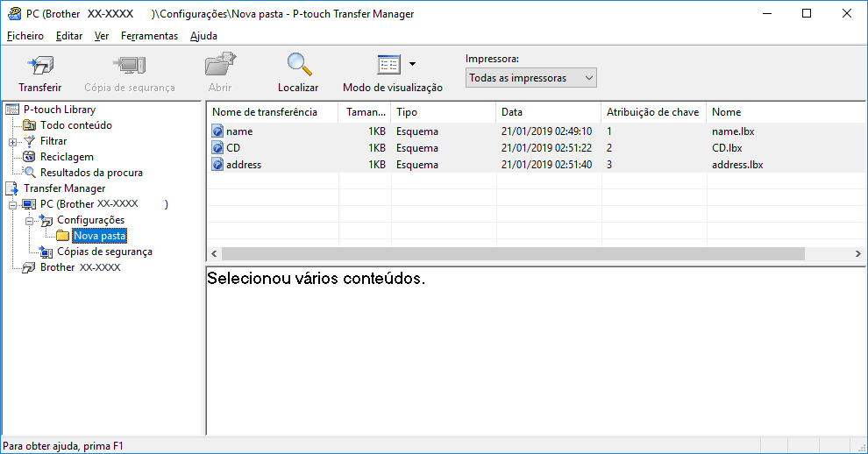Click the Modo de visualização icon
This screenshot has width=868, height=454.
tap(388, 65)
